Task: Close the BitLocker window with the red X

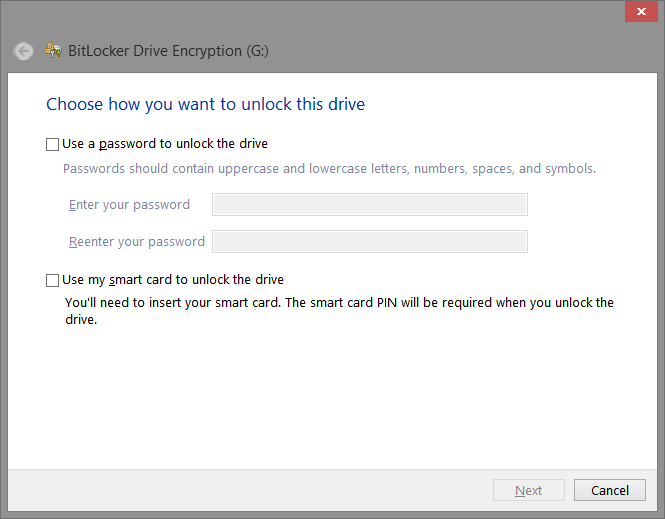Action: click(639, 13)
